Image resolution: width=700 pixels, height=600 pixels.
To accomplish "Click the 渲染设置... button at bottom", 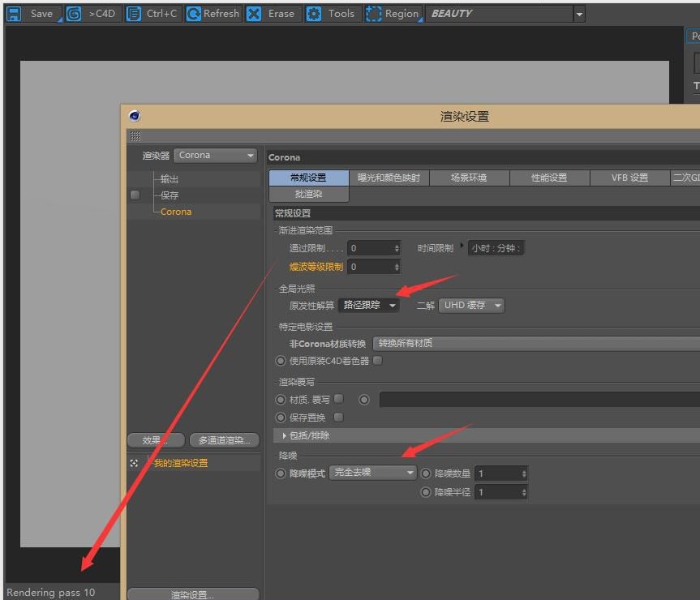I will click(193, 594).
